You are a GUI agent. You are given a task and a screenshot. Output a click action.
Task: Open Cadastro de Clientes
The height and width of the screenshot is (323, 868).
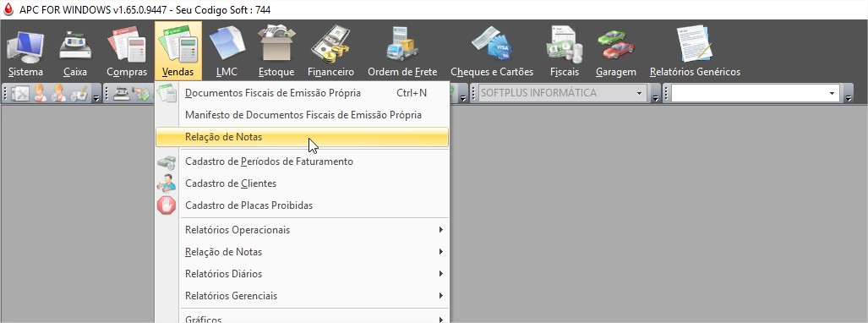pyautogui.click(x=303, y=183)
